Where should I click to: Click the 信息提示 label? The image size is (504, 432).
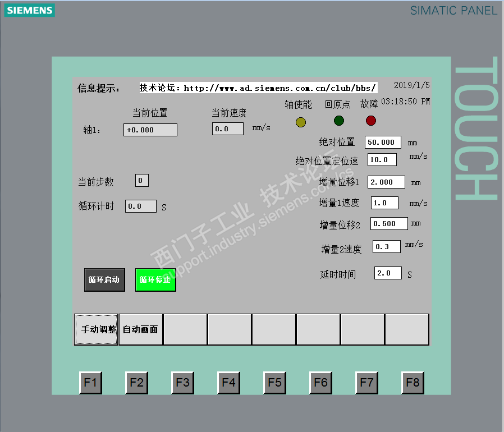click(x=98, y=89)
